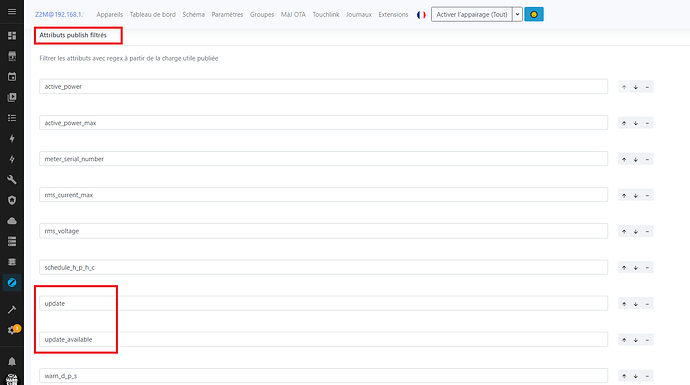Expand the pairing dropdown arrow
The image size is (690, 385).
[518, 15]
